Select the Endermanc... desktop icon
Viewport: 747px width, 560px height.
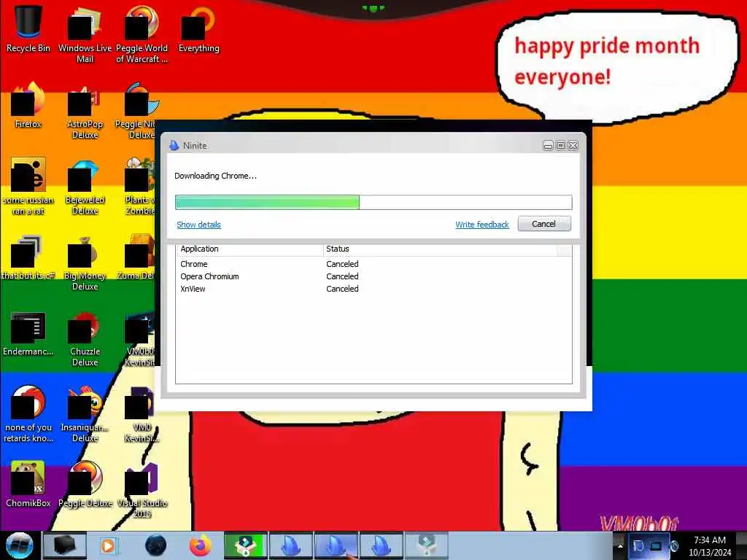[28, 333]
